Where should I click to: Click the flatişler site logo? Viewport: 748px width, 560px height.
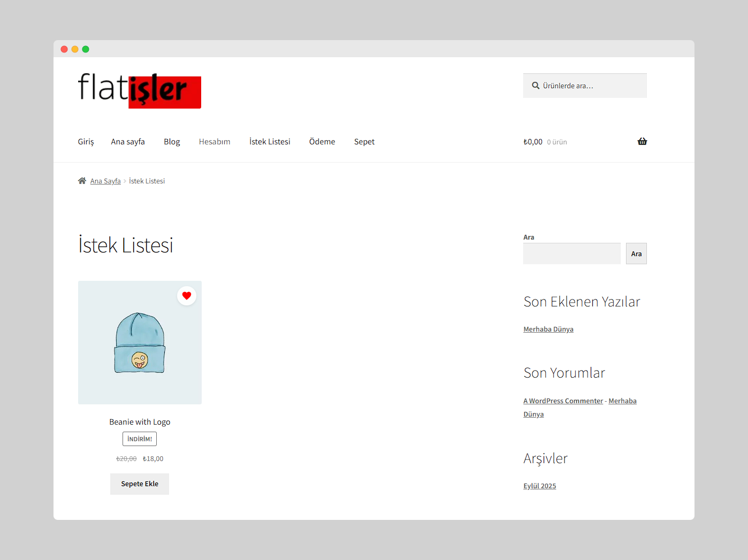pos(139,91)
